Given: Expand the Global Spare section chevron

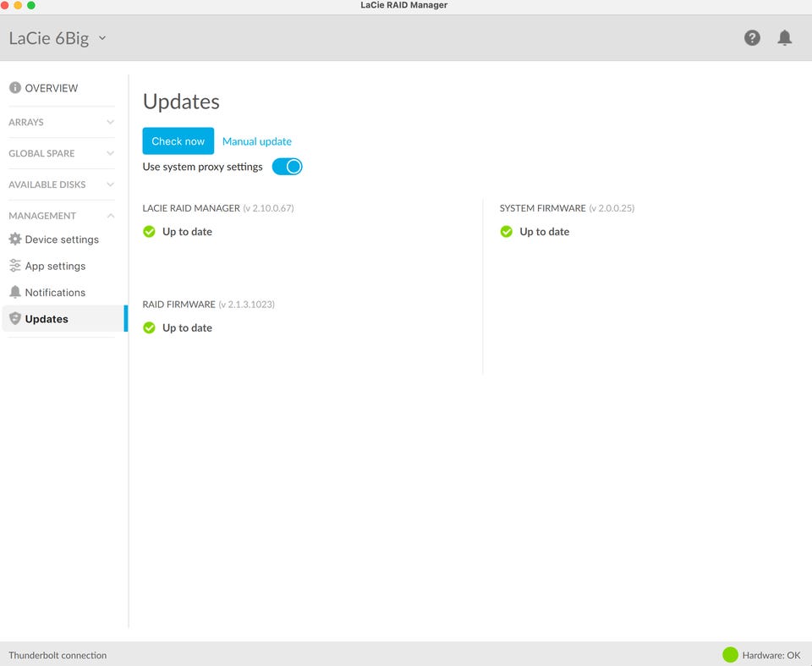Looking at the screenshot, I should point(110,153).
